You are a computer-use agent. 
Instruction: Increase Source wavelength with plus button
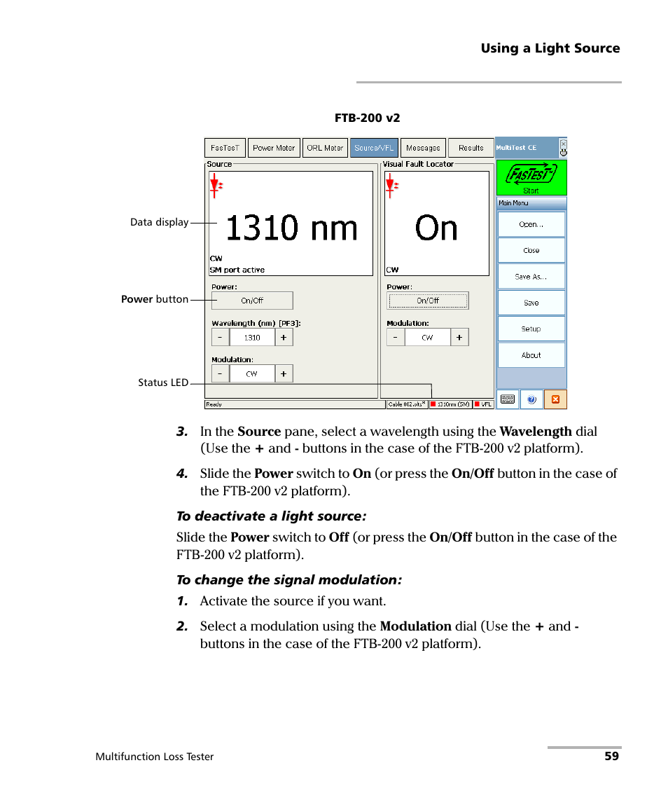[x=284, y=337]
